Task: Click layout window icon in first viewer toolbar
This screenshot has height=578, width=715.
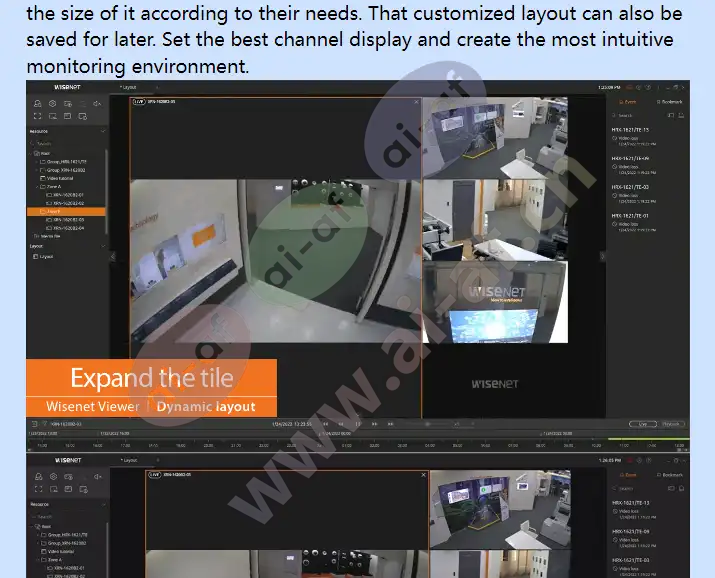Action: pyautogui.click(x=67, y=116)
